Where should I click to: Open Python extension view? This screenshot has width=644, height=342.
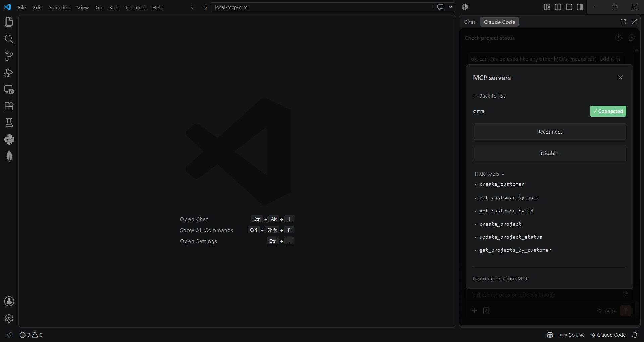tap(9, 139)
